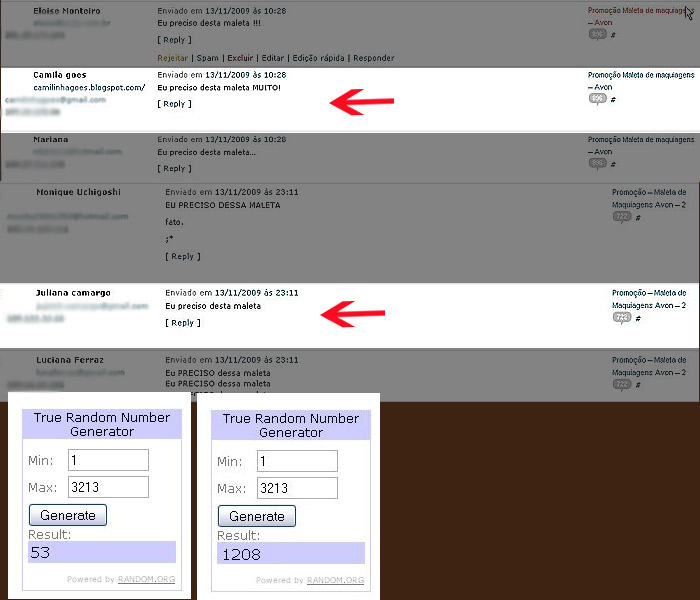Select the result value 1208
The width and height of the screenshot is (700, 600).
click(241, 554)
